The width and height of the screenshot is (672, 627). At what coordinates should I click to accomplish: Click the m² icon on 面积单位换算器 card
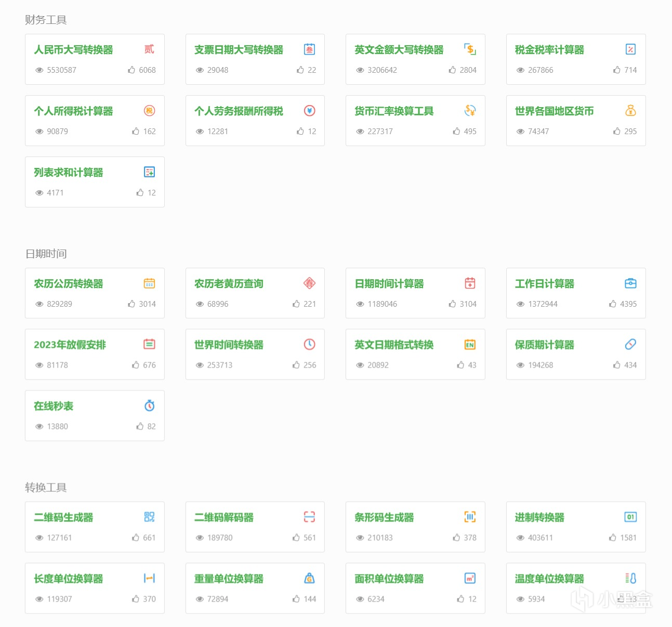(x=470, y=579)
